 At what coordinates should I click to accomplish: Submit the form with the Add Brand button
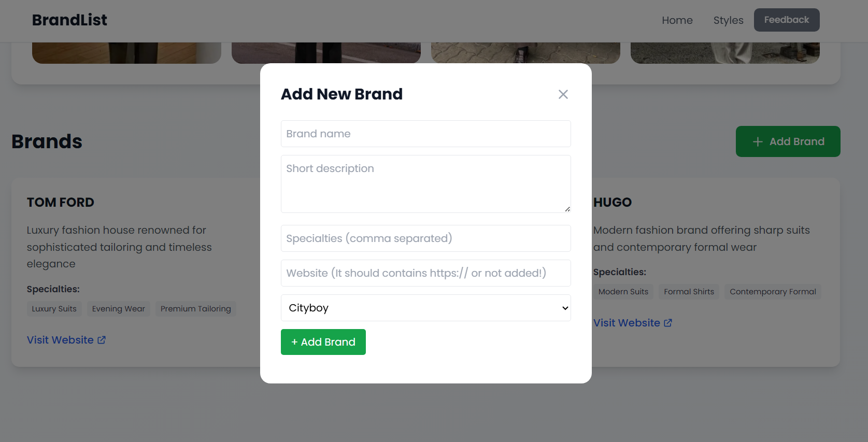pyautogui.click(x=323, y=342)
